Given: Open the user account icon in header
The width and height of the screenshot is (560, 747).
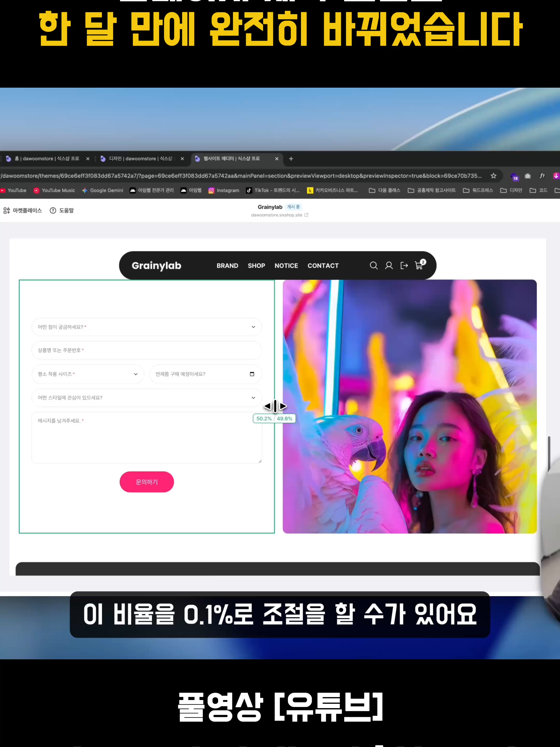Looking at the screenshot, I should tap(389, 265).
